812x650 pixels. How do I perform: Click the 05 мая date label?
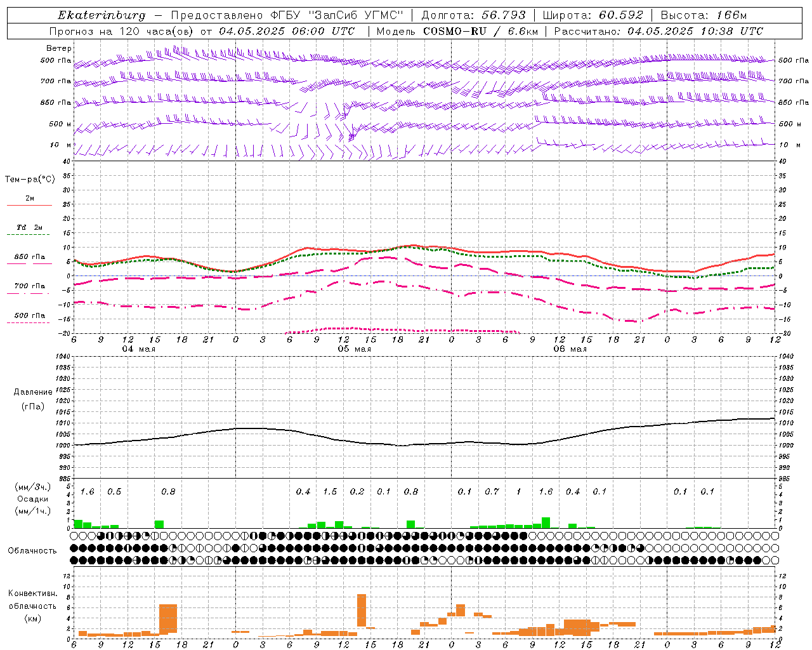[x=354, y=349]
